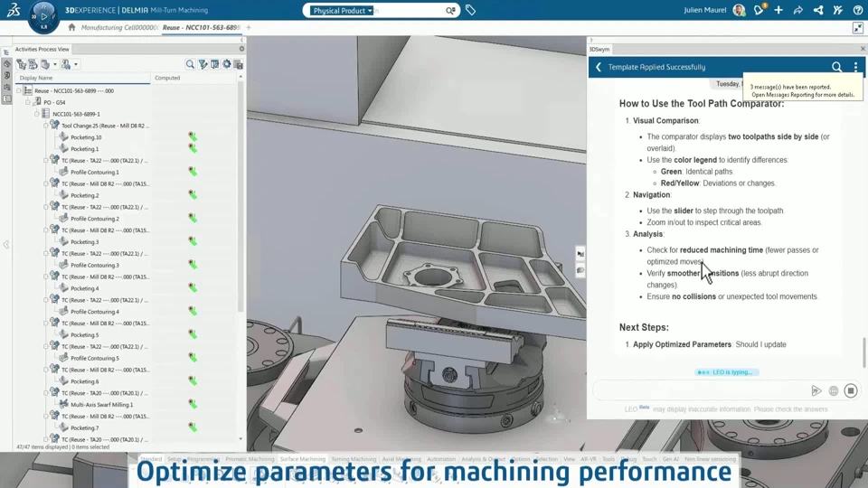
Task: Open Julien Maurel profile avatar
Action: pos(739,10)
